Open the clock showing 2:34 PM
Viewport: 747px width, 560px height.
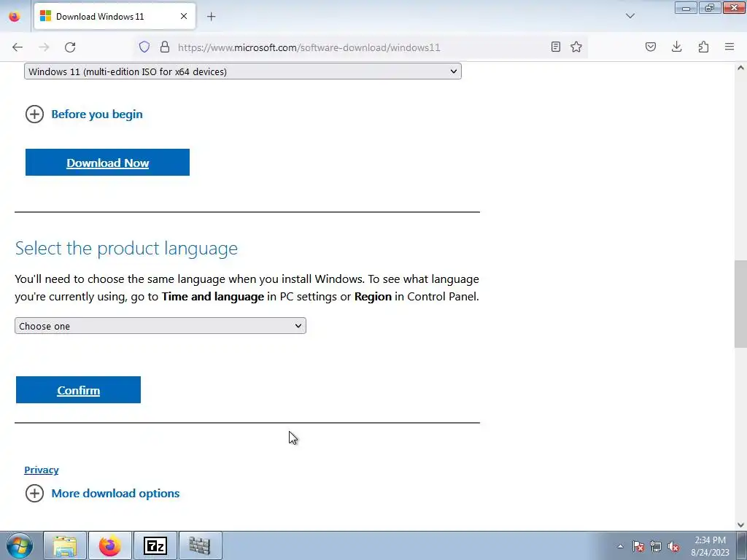click(710, 546)
